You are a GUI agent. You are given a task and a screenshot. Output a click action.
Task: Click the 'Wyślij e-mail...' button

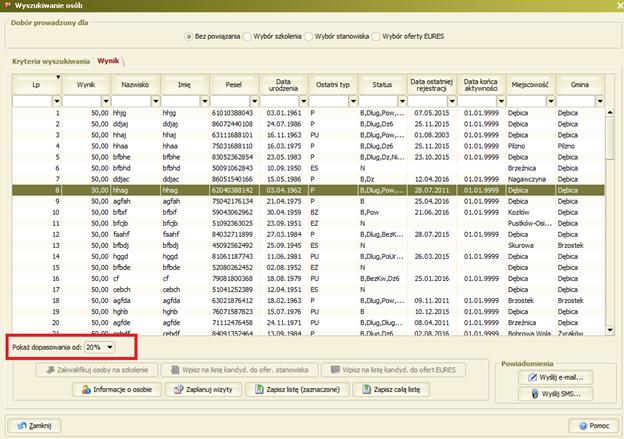556,377
